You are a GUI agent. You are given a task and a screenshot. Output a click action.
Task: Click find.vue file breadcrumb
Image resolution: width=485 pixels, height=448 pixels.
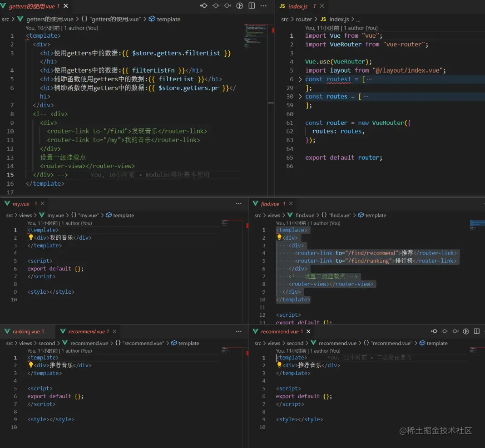pos(305,215)
